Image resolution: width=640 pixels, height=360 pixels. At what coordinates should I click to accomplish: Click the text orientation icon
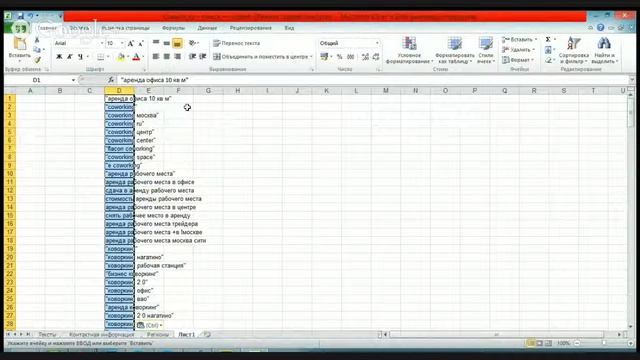coord(192,42)
